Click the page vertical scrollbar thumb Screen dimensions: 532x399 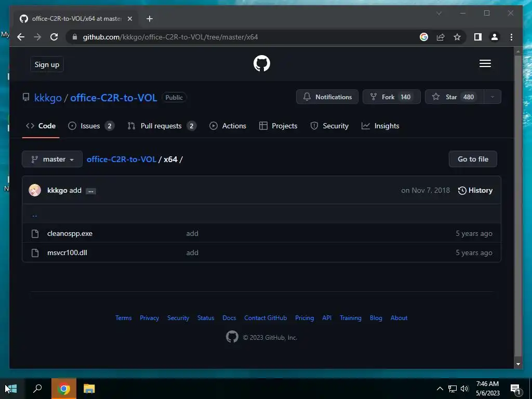[x=518, y=205]
